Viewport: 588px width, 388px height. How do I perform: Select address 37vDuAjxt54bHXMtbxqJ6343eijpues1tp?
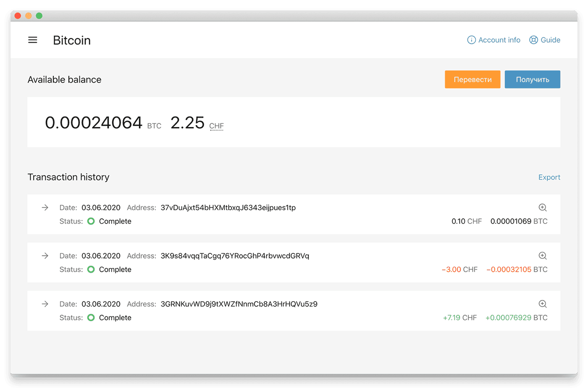[x=228, y=208]
